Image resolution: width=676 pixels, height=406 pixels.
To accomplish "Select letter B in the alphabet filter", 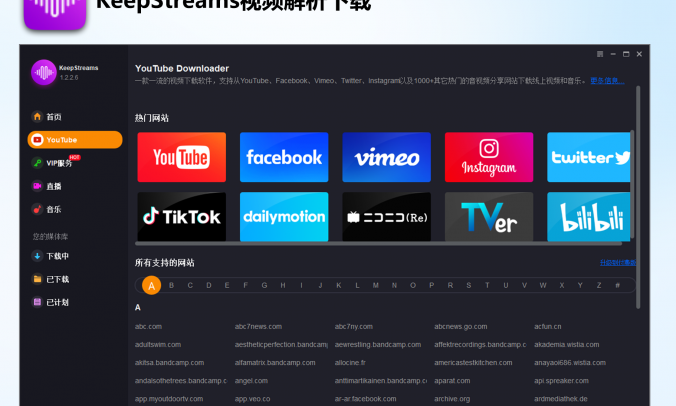I will 172,285.
